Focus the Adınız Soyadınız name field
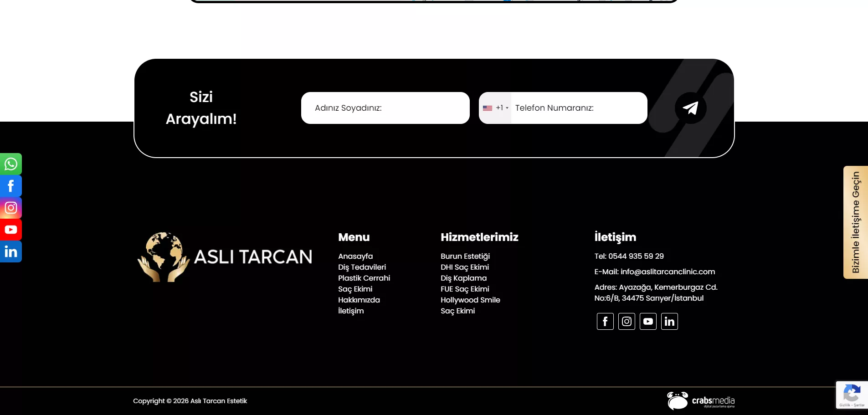Image resolution: width=868 pixels, height=415 pixels. tap(385, 108)
